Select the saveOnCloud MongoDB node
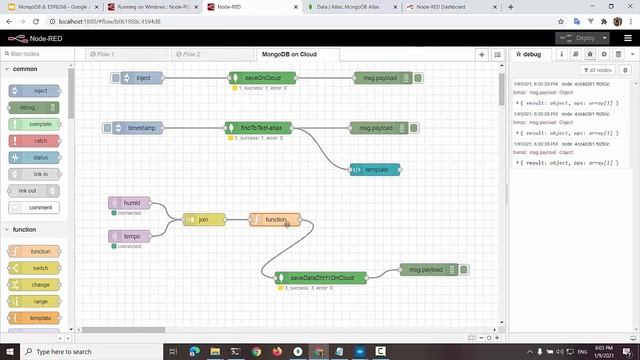Image resolution: width=640 pixels, height=360 pixels. coord(262,78)
